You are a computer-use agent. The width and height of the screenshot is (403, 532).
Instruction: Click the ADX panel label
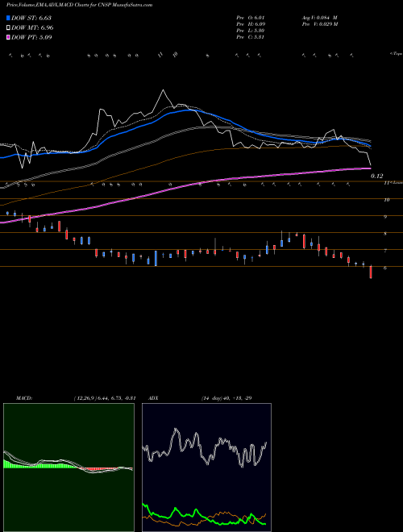pyautogui.click(x=153, y=398)
